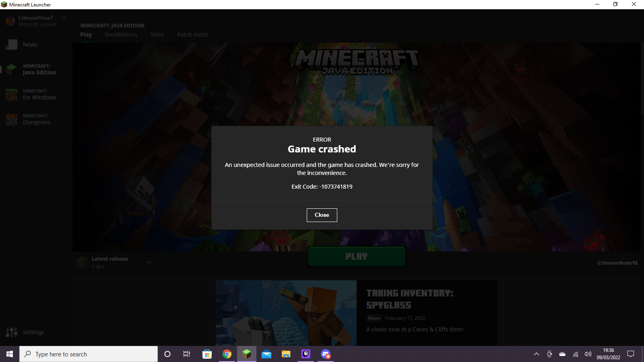Open the launcher Settings icon

12,332
